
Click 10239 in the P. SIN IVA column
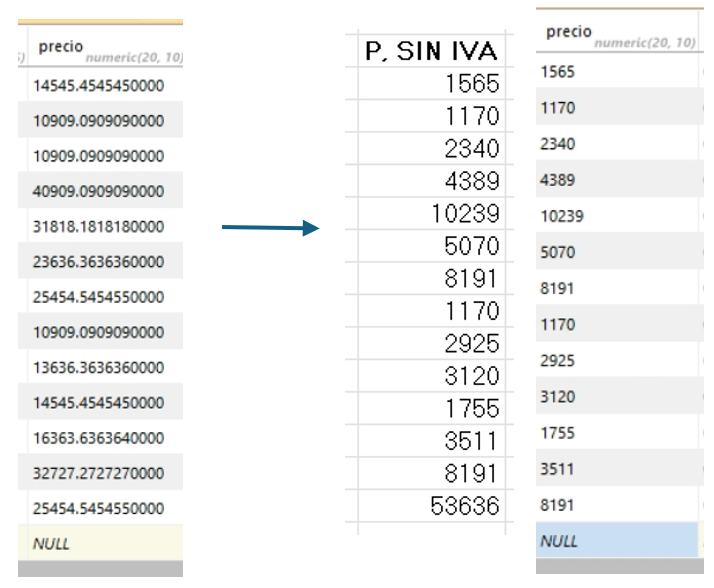pyautogui.click(x=464, y=214)
